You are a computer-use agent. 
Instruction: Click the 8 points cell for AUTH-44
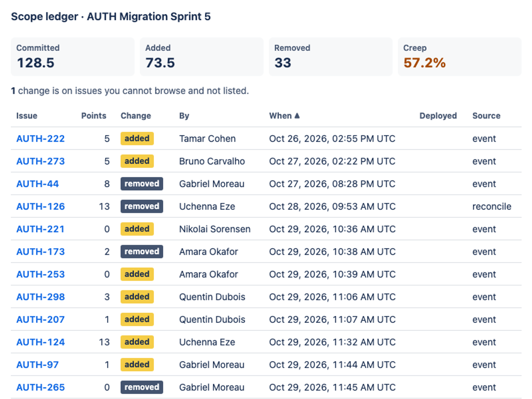tap(107, 184)
